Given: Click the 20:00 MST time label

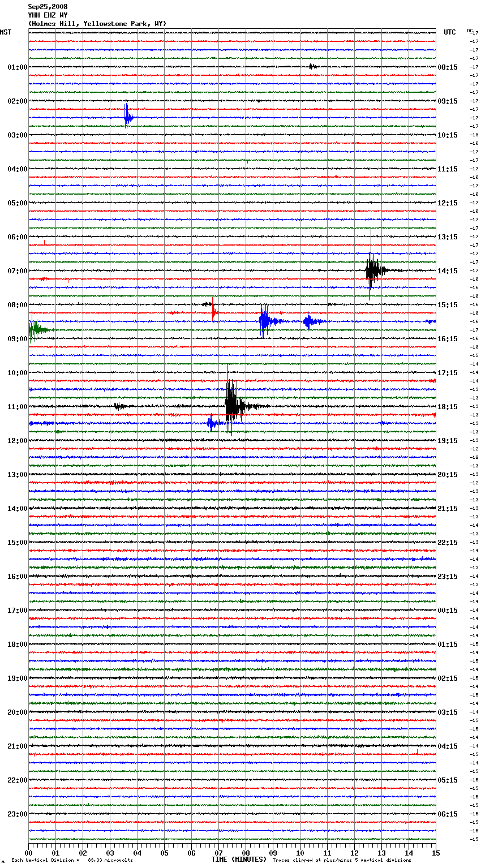Looking at the screenshot, I should coord(17,712).
